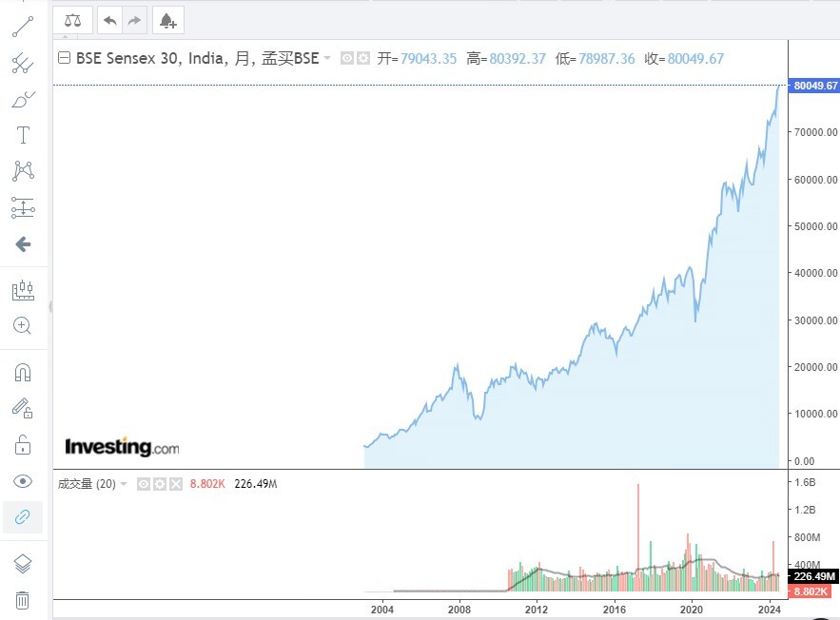
Task: Open the compare symbols scale icon
Action: [x=73, y=21]
